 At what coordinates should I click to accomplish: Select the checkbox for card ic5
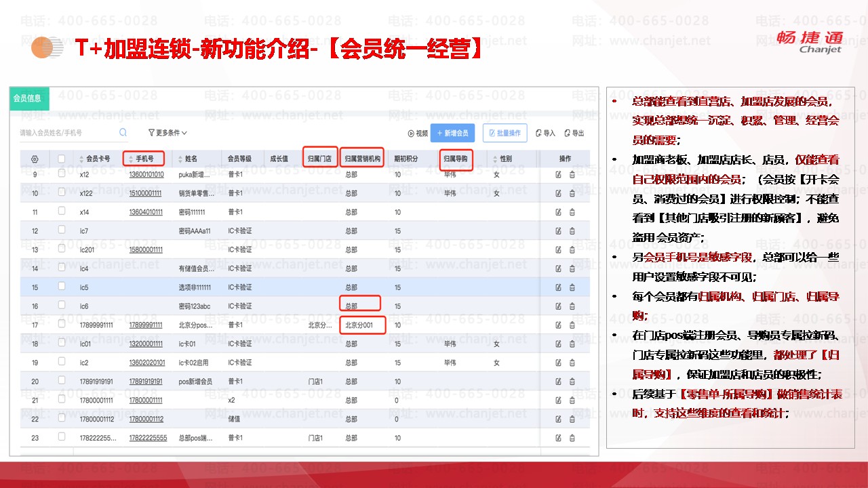pyautogui.click(x=62, y=287)
